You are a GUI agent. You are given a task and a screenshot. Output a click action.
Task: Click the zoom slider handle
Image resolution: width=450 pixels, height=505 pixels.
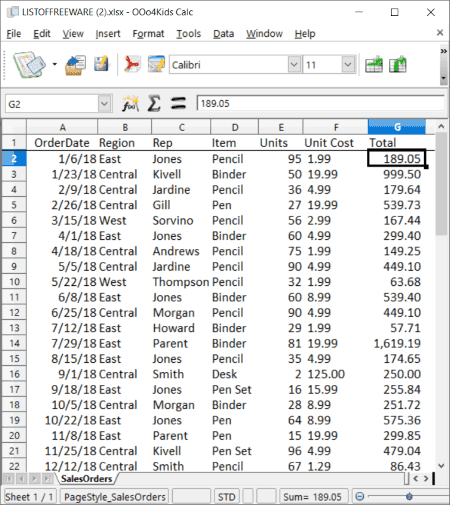click(409, 497)
